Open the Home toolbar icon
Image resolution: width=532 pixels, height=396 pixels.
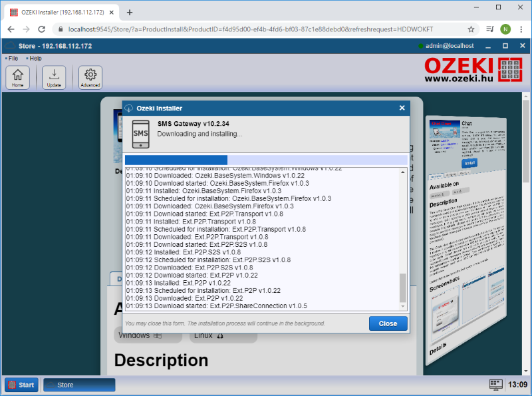click(18, 77)
